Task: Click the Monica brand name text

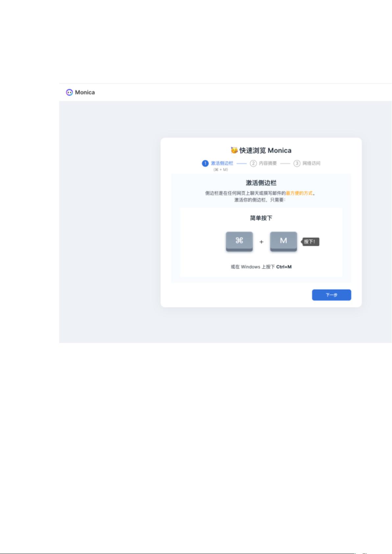Action: click(x=85, y=92)
